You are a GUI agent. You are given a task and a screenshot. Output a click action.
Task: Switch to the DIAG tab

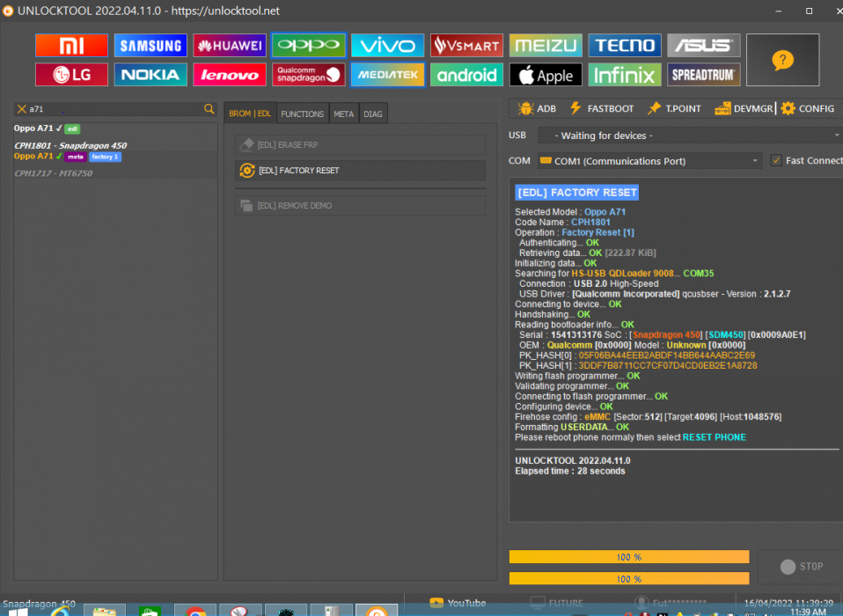click(373, 114)
